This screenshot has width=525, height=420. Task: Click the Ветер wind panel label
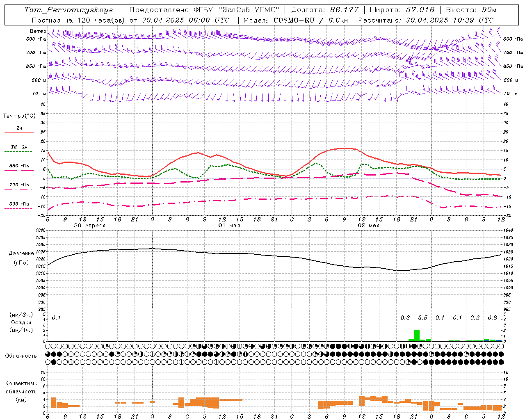pyautogui.click(x=38, y=31)
